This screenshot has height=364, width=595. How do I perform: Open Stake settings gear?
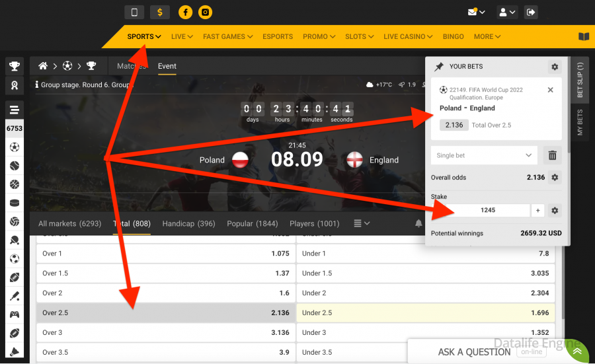point(555,211)
